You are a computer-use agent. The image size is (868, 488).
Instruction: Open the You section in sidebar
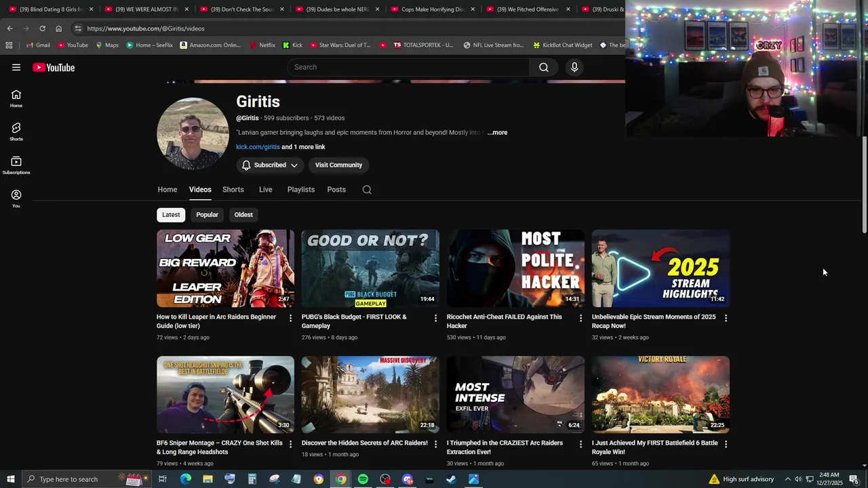click(x=16, y=199)
